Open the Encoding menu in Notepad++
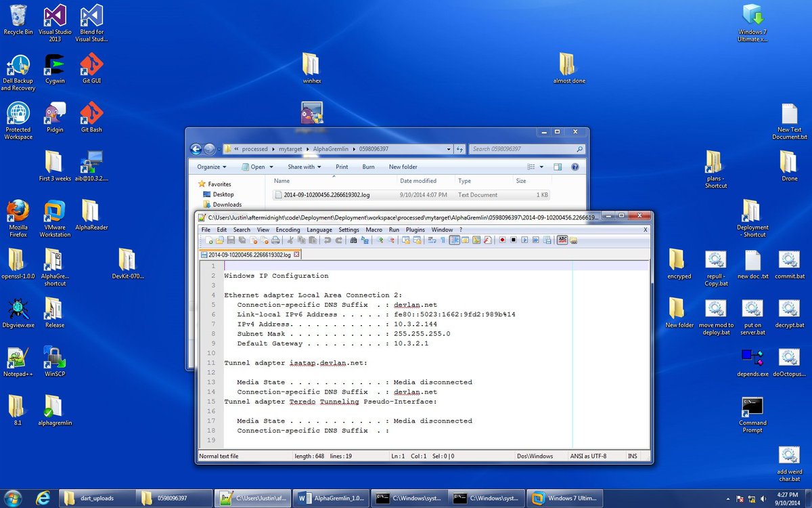This screenshot has height=508, width=812. click(x=288, y=230)
